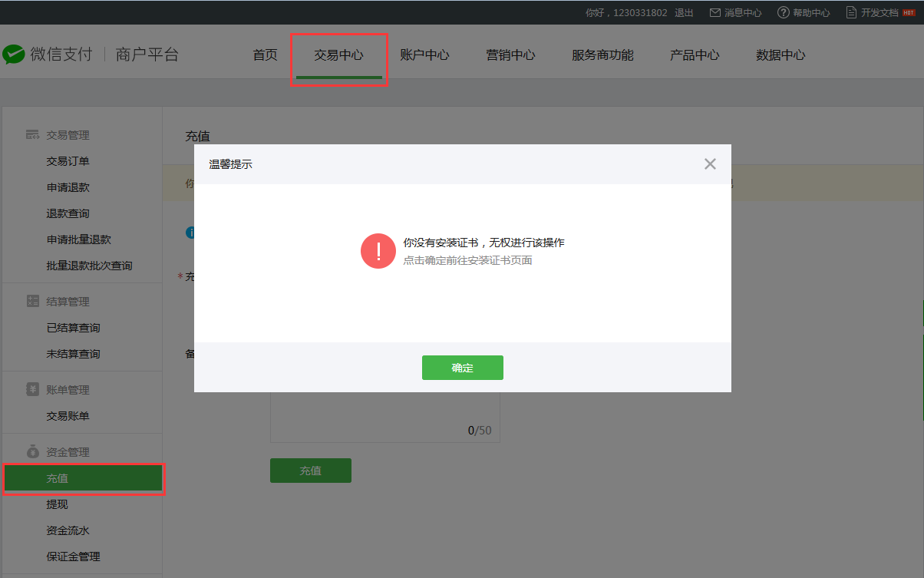Open the developer docs document icon
Image resolution: width=924 pixels, height=578 pixels.
click(x=851, y=13)
